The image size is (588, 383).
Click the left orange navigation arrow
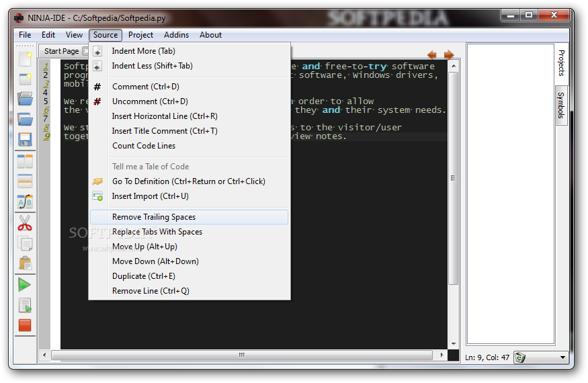[x=432, y=55]
